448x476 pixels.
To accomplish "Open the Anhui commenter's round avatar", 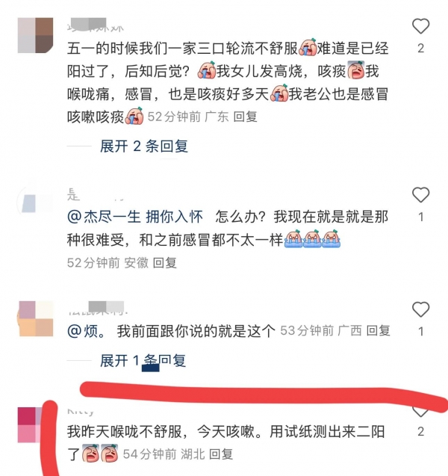I will point(33,202).
